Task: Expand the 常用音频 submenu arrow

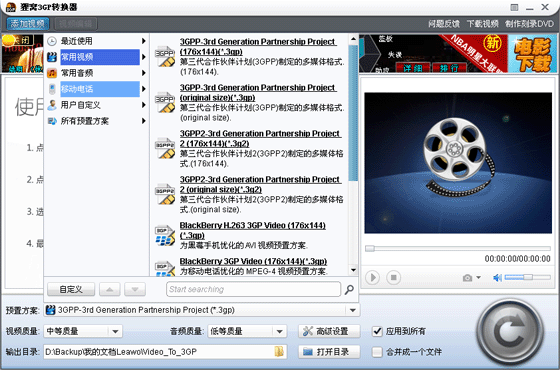Action: pyautogui.click(x=144, y=73)
